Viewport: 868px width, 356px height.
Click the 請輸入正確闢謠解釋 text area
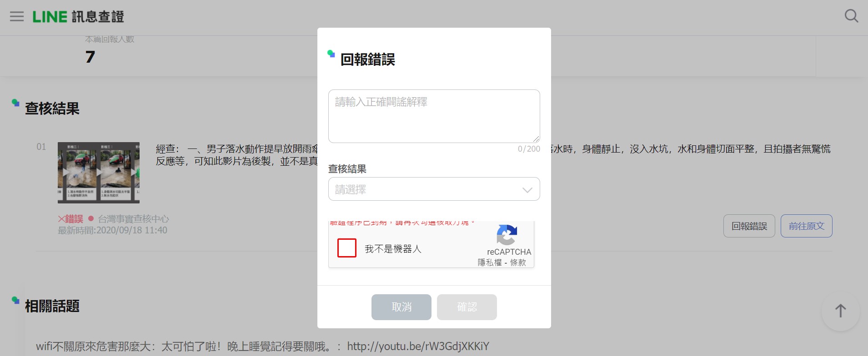point(434,116)
